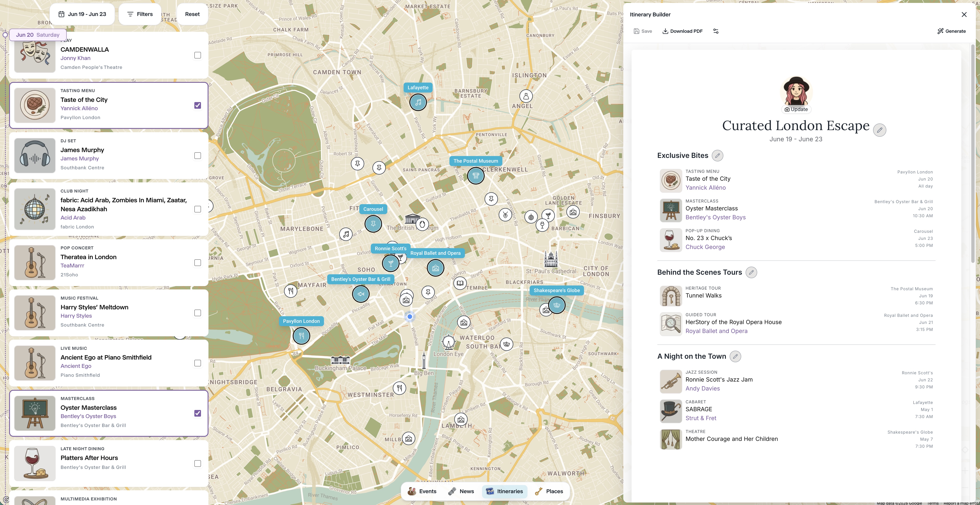Edit A Night on the Town heading
This screenshot has width=980, height=505.
click(x=735, y=356)
